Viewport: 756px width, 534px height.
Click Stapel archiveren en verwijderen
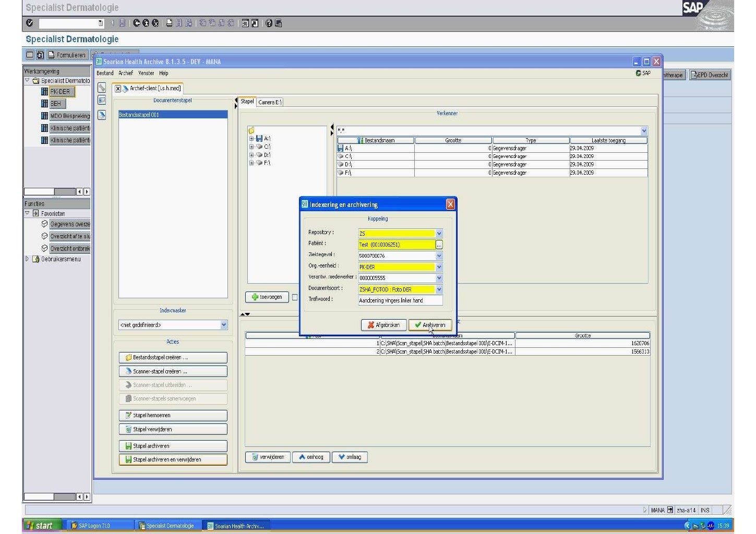click(x=173, y=459)
